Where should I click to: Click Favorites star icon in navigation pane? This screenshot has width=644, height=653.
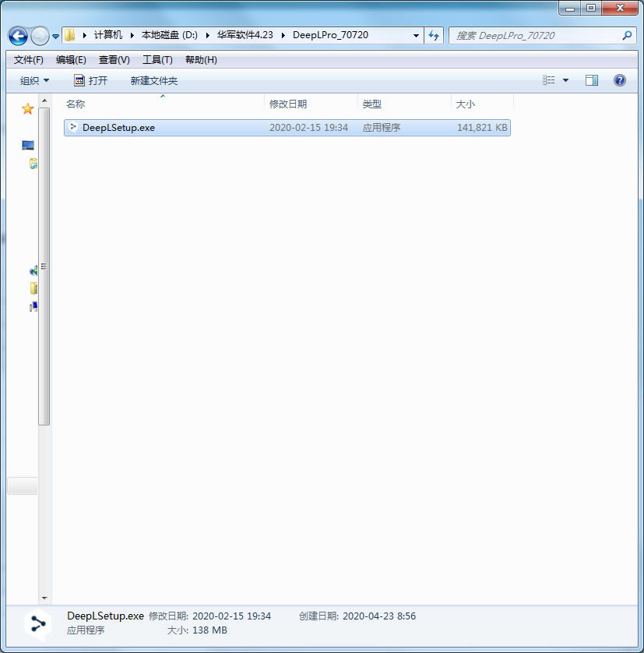(x=27, y=109)
